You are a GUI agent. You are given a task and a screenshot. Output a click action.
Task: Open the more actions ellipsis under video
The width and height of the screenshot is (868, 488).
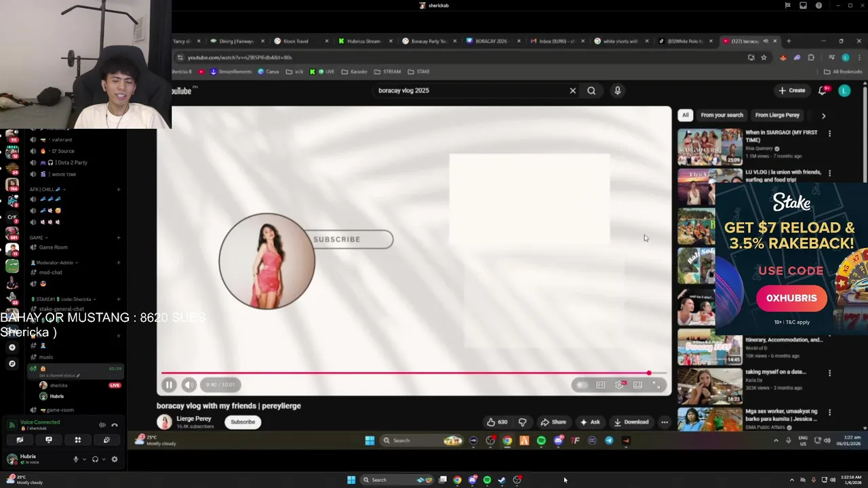[x=665, y=422]
